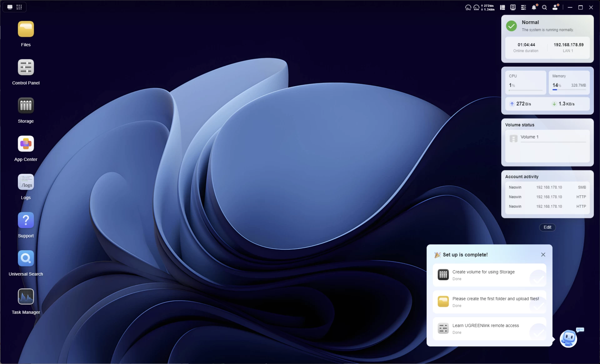Image resolution: width=600 pixels, height=364 pixels.
Task: Click the 1.3 KB/s download speed
Action: click(563, 104)
